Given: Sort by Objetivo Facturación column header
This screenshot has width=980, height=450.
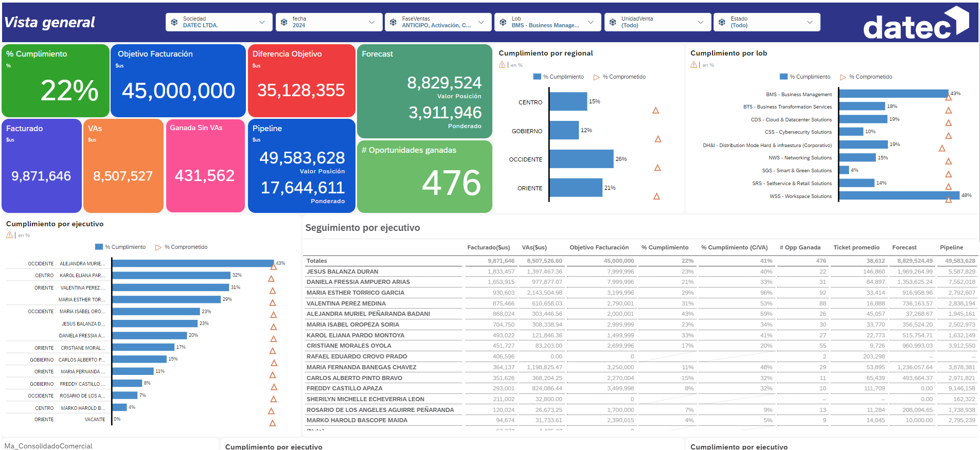Looking at the screenshot, I should pyautogui.click(x=599, y=247).
